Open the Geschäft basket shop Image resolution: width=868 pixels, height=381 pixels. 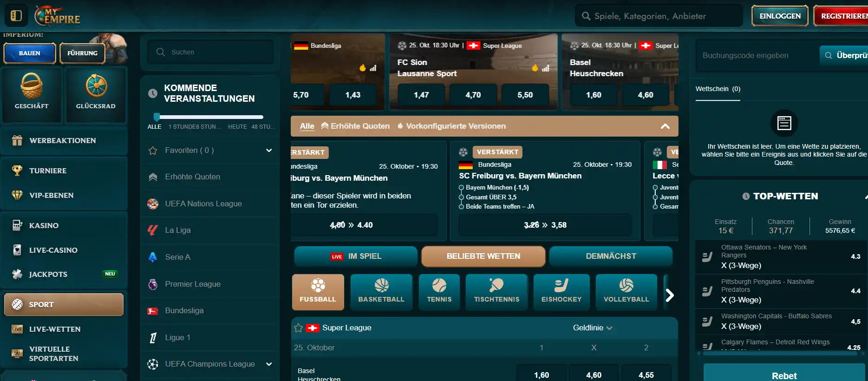pos(32,95)
